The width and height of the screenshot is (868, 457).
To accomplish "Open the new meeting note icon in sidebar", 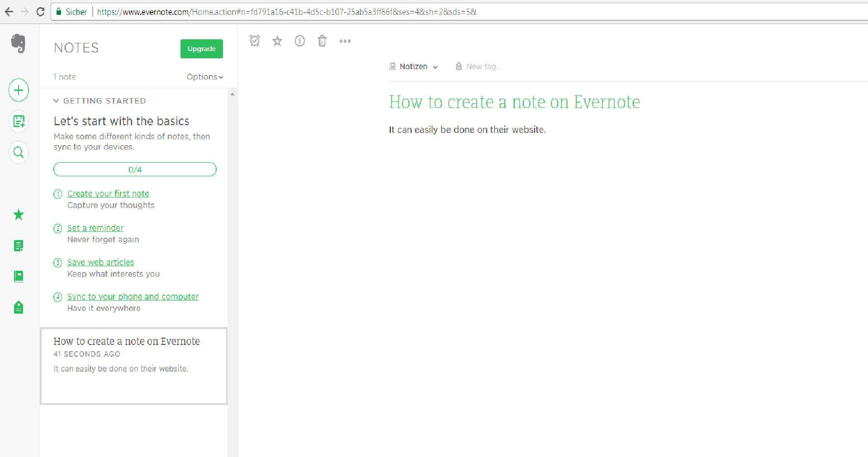I will point(19,121).
